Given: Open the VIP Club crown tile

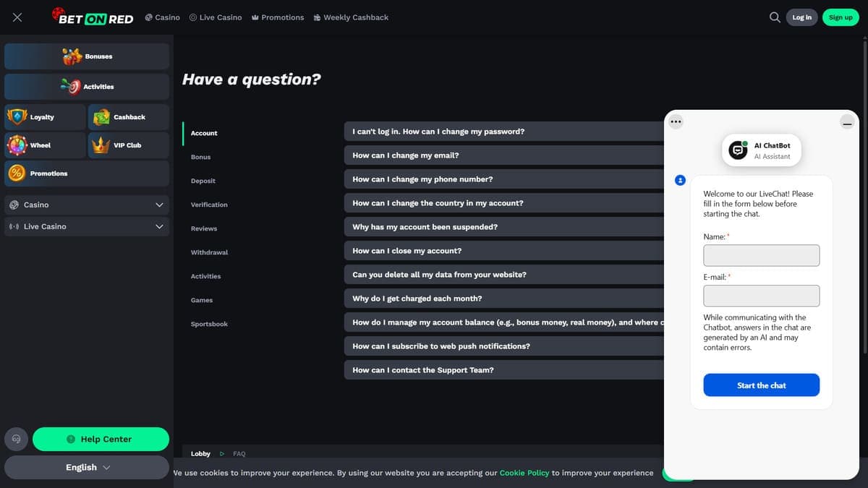Looking at the screenshot, I should (129, 145).
